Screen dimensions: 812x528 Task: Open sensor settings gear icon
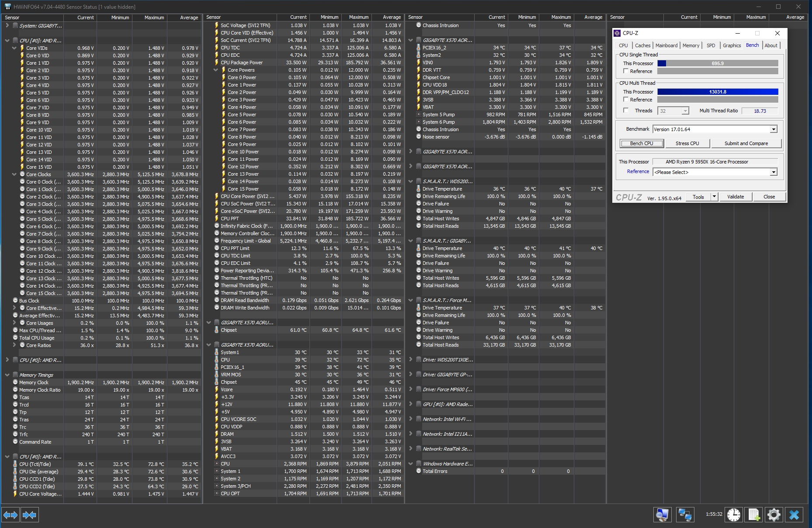(774, 515)
